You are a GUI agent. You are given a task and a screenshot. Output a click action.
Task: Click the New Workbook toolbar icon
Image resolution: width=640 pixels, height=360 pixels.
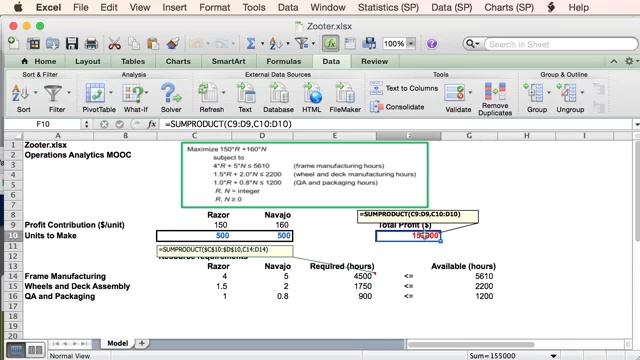coord(13,43)
